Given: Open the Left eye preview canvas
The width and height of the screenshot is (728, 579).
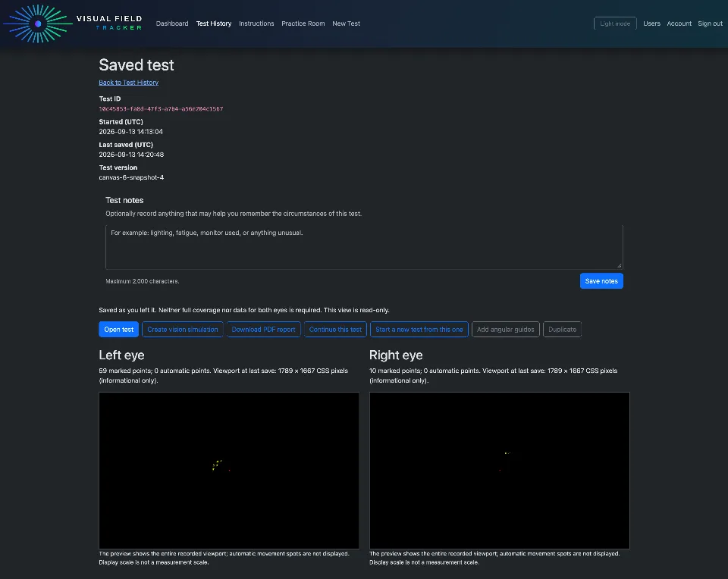Looking at the screenshot, I should tap(229, 471).
